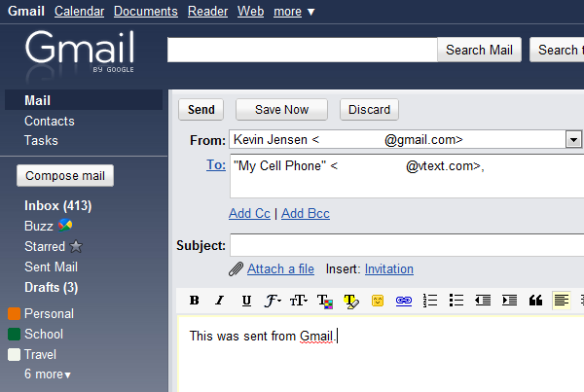Apply bold formatting in compose toolbar

(x=194, y=300)
